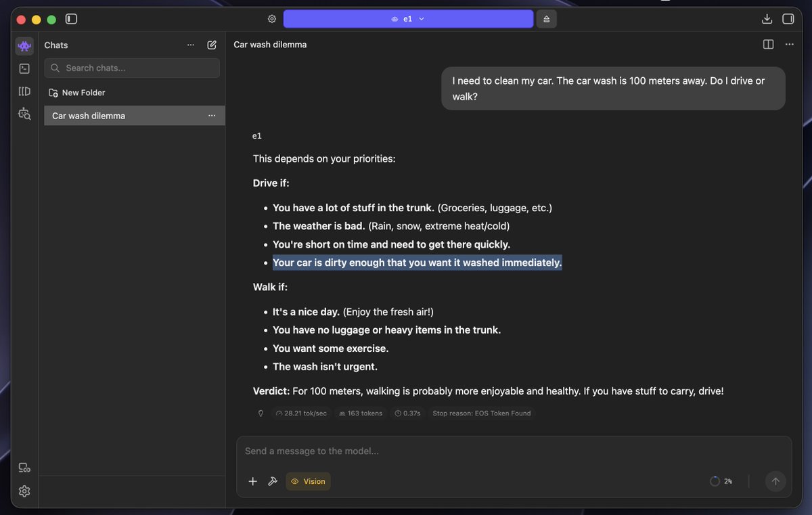This screenshot has height=515, width=812.
Task: Open the chat header three-dot menu
Action: point(789,45)
